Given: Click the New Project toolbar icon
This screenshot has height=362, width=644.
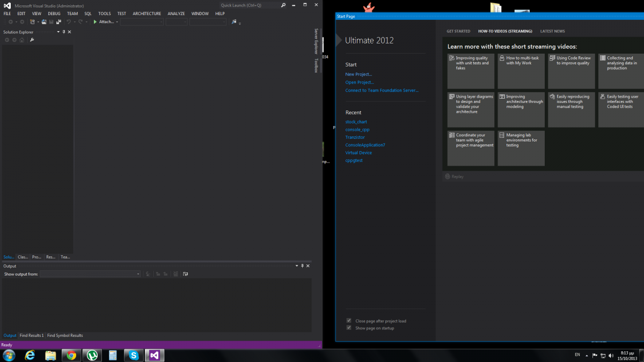Looking at the screenshot, I should pos(33,22).
